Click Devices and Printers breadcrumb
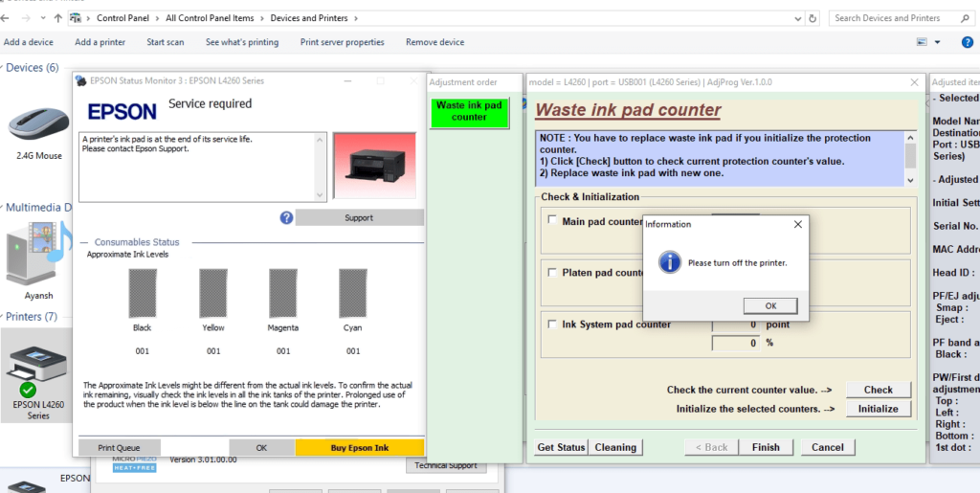 pos(309,18)
